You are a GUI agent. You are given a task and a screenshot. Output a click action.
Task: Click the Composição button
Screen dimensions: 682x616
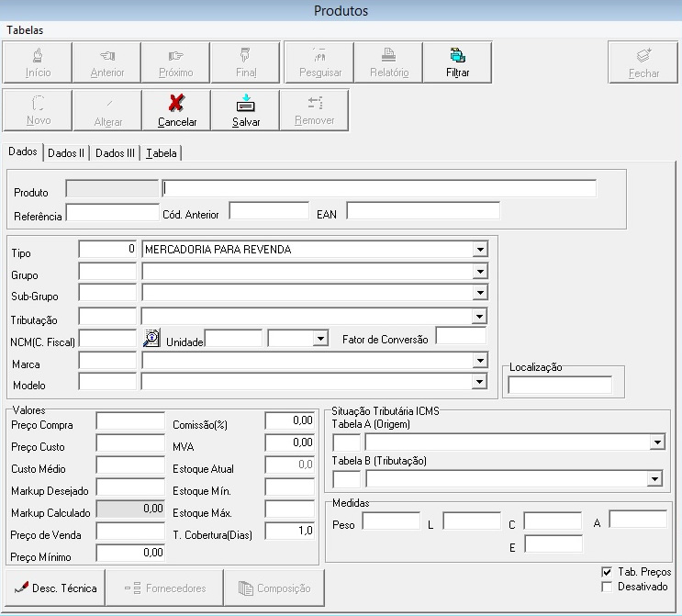[274, 588]
